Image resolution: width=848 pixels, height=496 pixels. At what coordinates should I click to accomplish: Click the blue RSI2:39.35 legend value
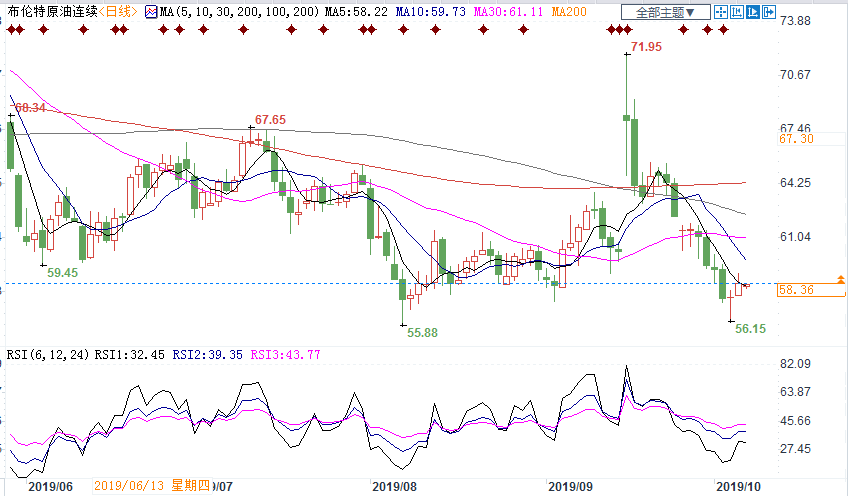208,355
